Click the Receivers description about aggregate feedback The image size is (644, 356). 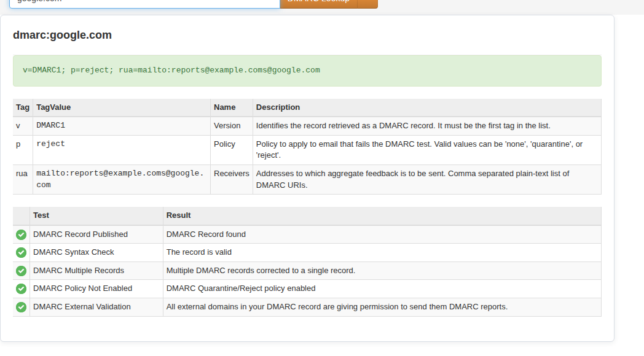click(412, 179)
